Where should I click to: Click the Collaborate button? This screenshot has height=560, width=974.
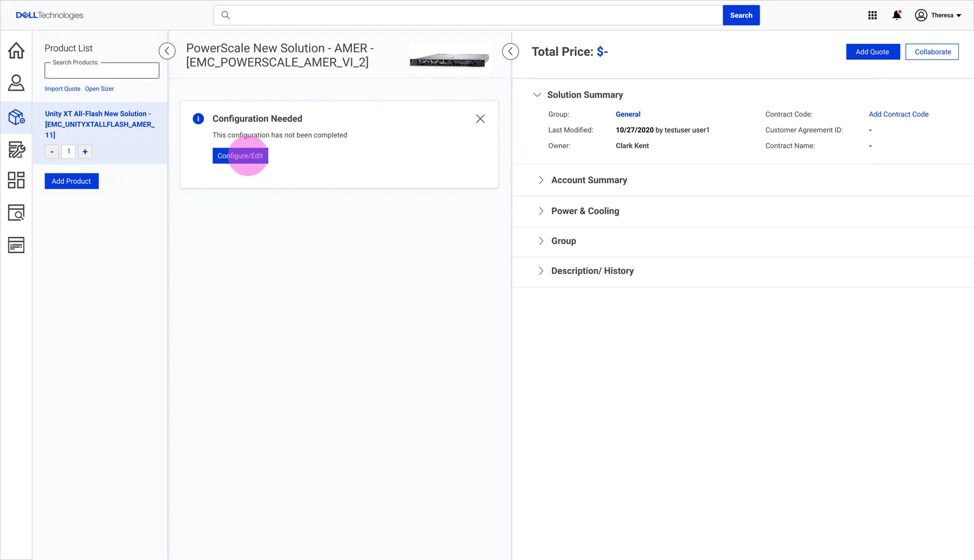[x=932, y=52]
